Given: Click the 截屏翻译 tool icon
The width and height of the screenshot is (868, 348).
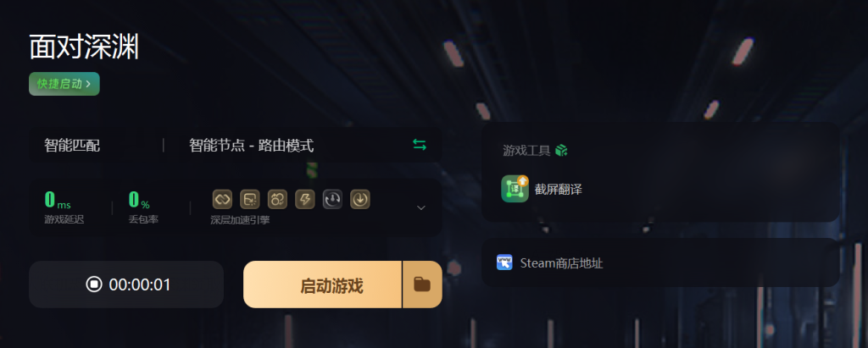Looking at the screenshot, I should click(x=515, y=189).
